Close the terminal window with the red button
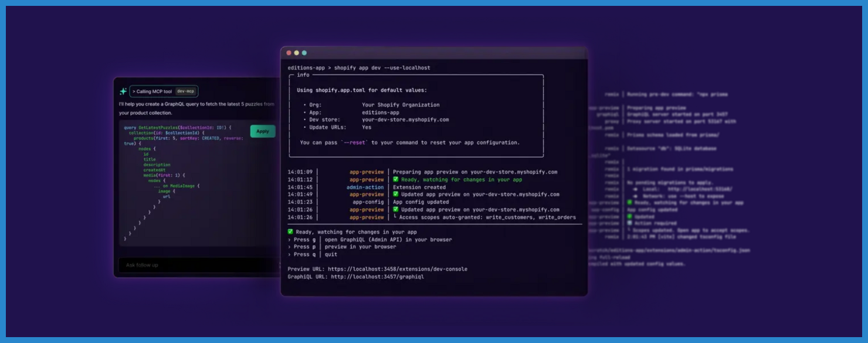 click(289, 53)
